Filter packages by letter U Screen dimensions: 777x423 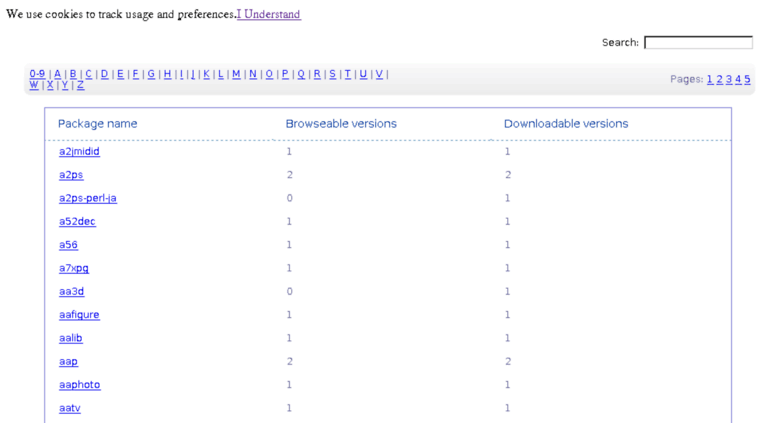[363, 74]
